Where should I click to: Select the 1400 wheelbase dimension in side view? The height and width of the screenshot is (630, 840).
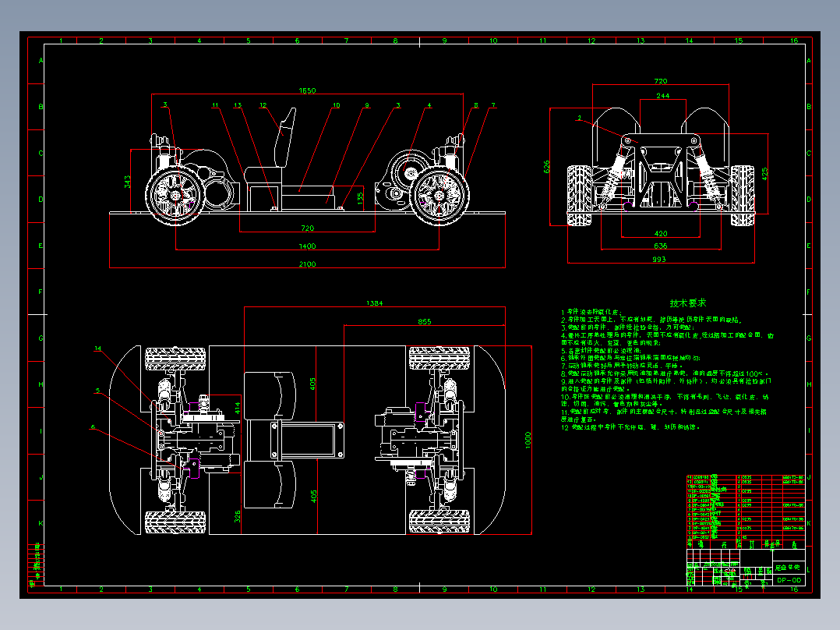307,246
